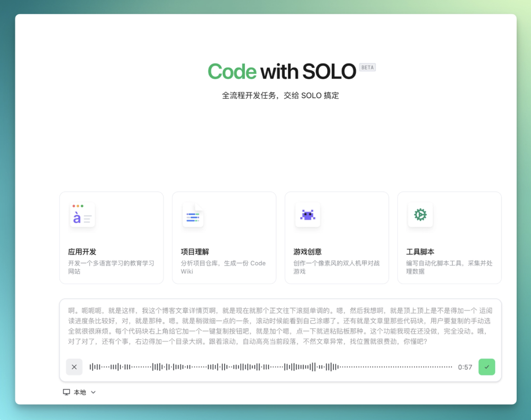
Task: Click the 应用开发 card language icon
Action: click(82, 215)
